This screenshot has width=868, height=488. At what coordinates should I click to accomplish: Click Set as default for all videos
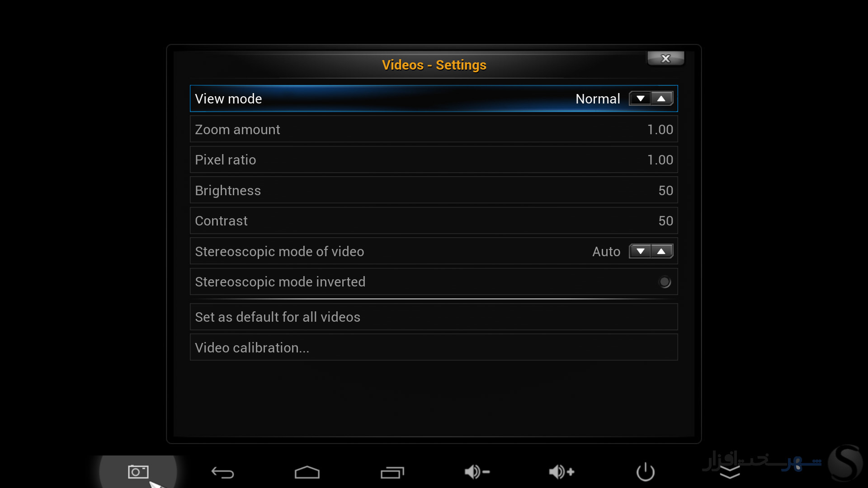point(434,317)
